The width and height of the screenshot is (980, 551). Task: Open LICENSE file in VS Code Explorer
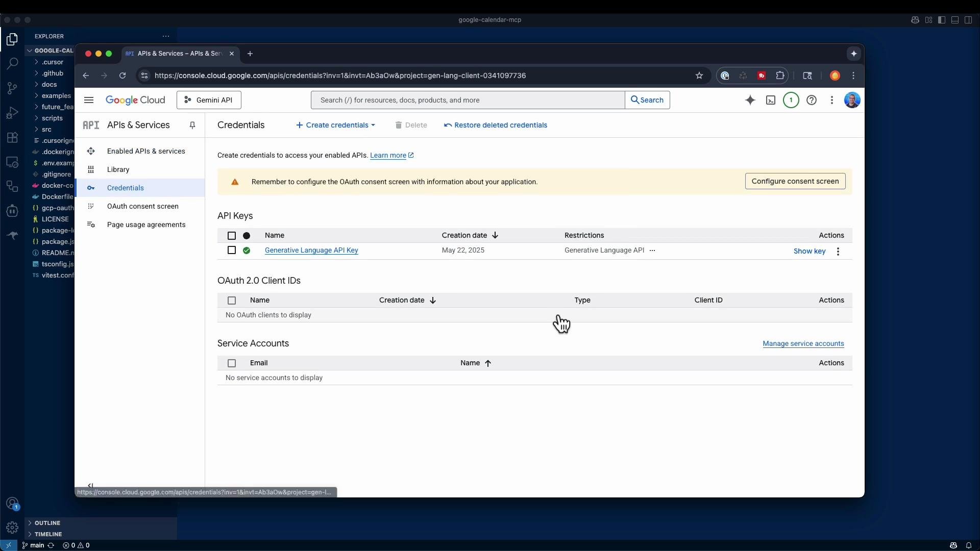[55, 219]
